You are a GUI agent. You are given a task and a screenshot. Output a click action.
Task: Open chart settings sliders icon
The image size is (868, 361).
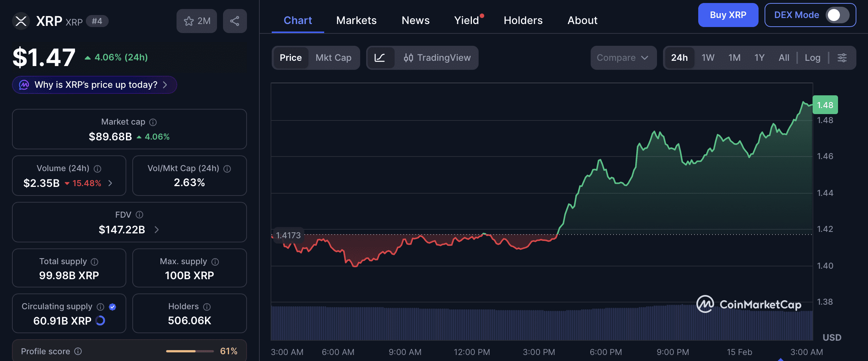pos(842,58)
